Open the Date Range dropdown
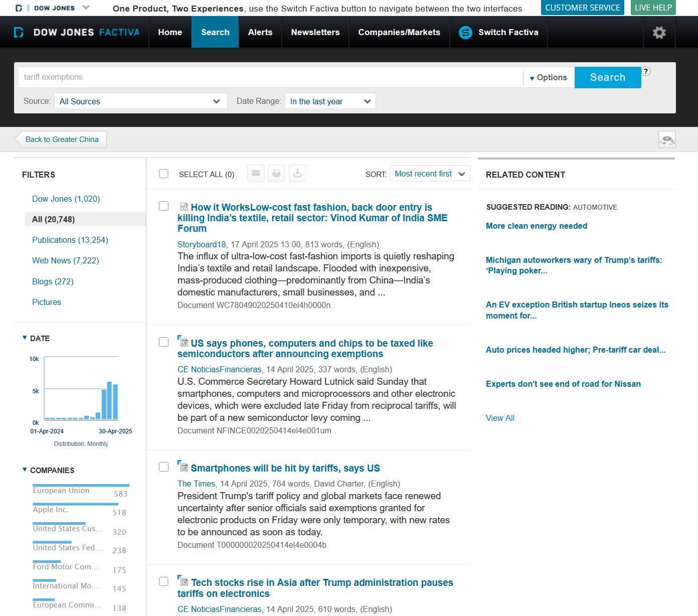 (x=330, y=101)
